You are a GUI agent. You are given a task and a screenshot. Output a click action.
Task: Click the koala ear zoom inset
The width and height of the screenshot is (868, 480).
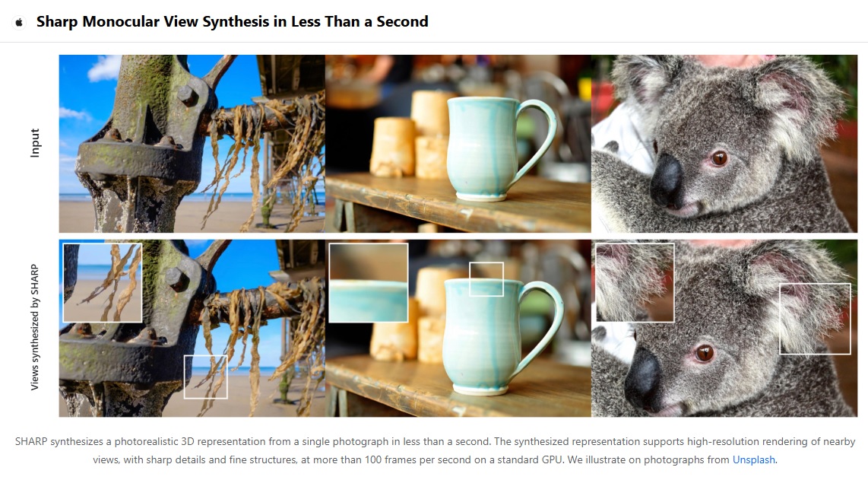635,283
